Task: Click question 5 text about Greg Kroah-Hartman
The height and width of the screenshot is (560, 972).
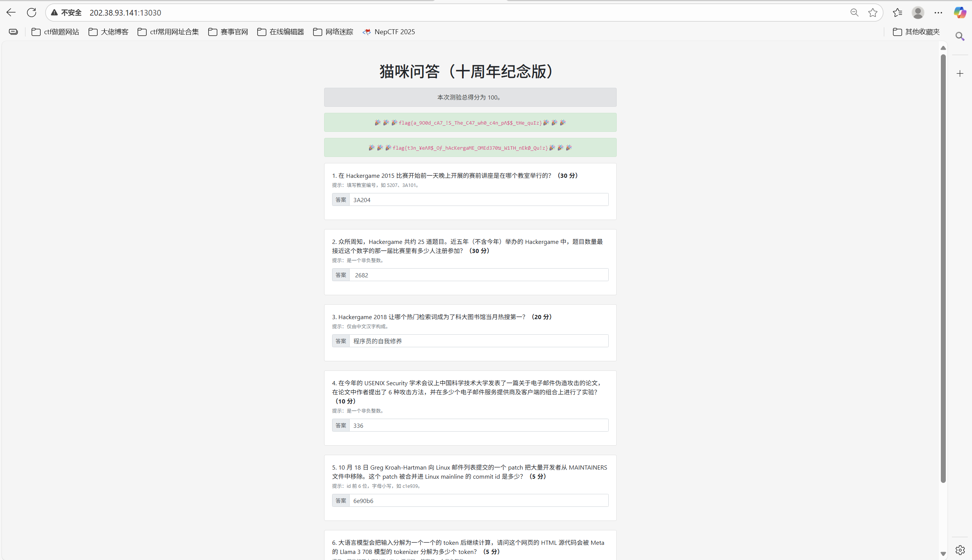Action: pos(470,472)
